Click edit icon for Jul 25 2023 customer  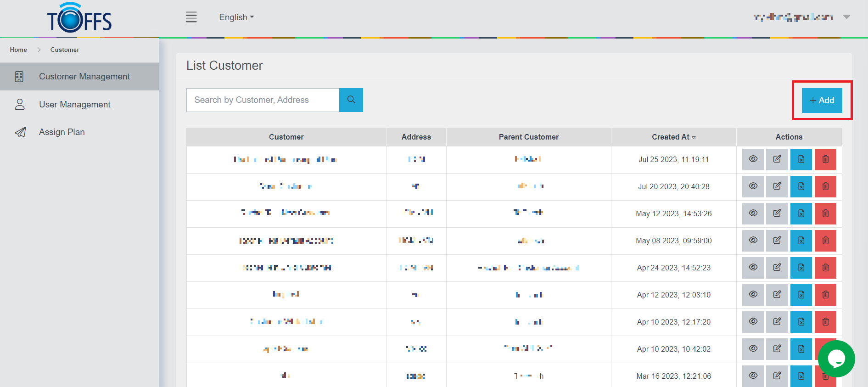(x=777, y=159)
